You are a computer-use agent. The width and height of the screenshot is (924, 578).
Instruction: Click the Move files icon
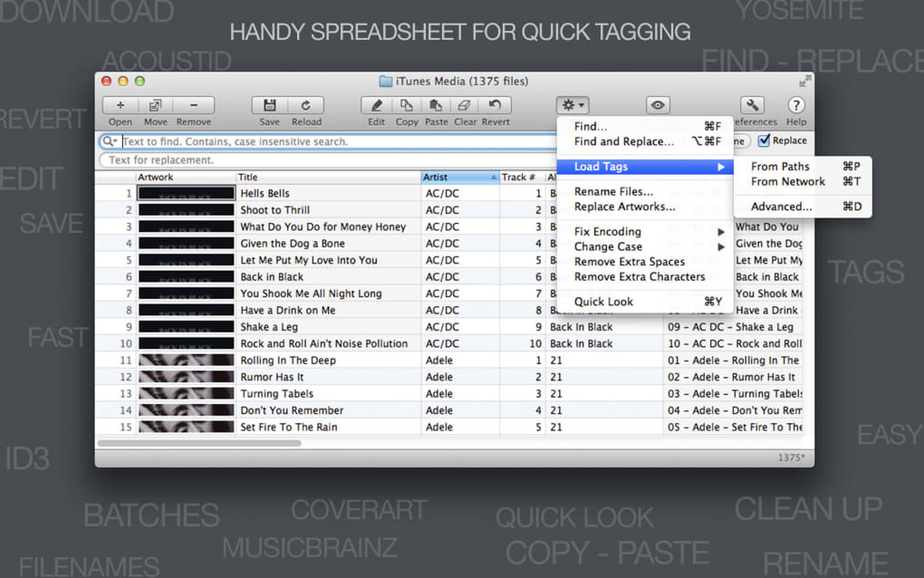pos(156,105)
